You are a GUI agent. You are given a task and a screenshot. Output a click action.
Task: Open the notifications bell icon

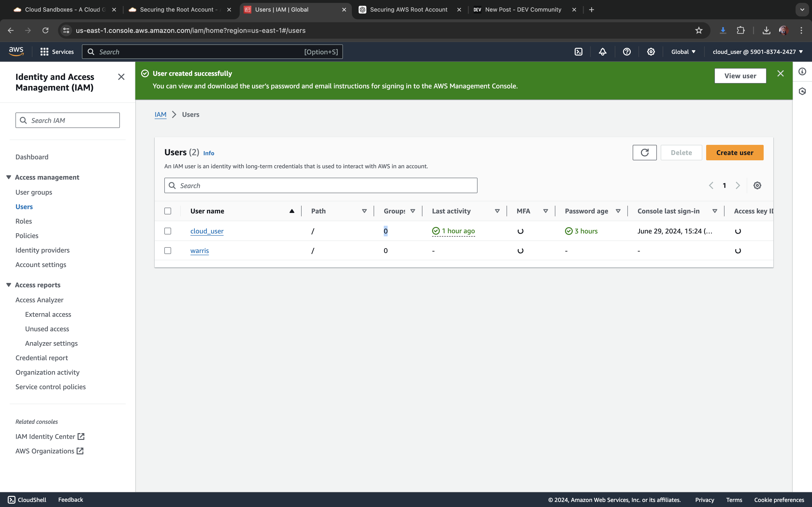pos(603,52)
